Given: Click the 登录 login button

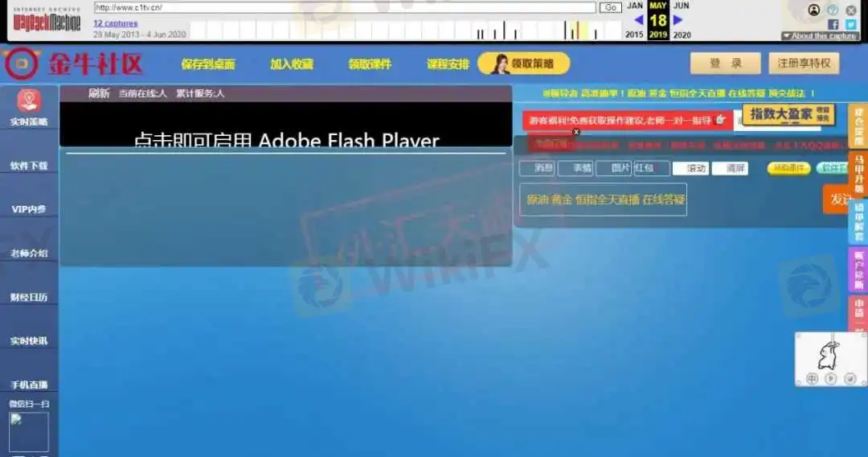Looking at the screenshot, I should [x=725, y=63].
